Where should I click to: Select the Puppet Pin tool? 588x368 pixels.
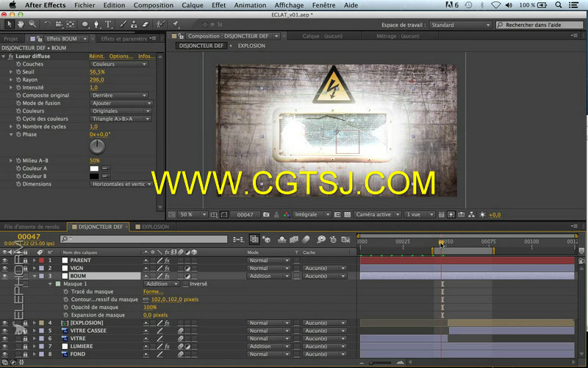click(176, 24)
